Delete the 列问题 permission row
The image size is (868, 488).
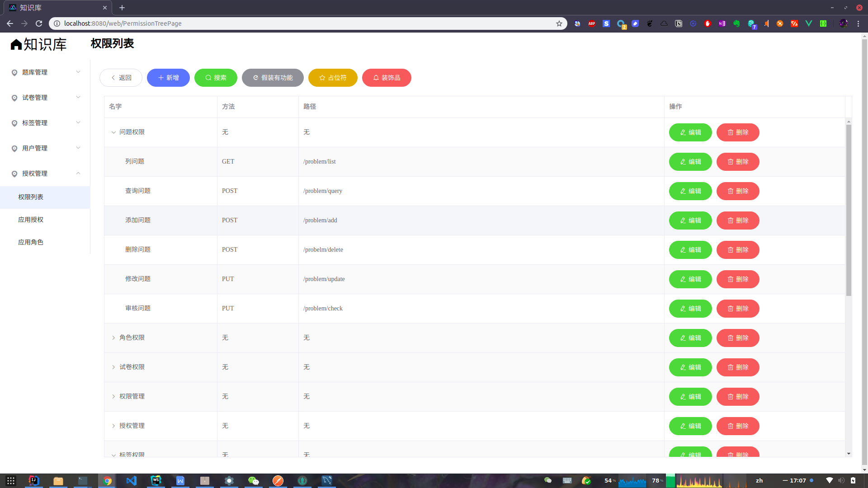tap(737, 162)
